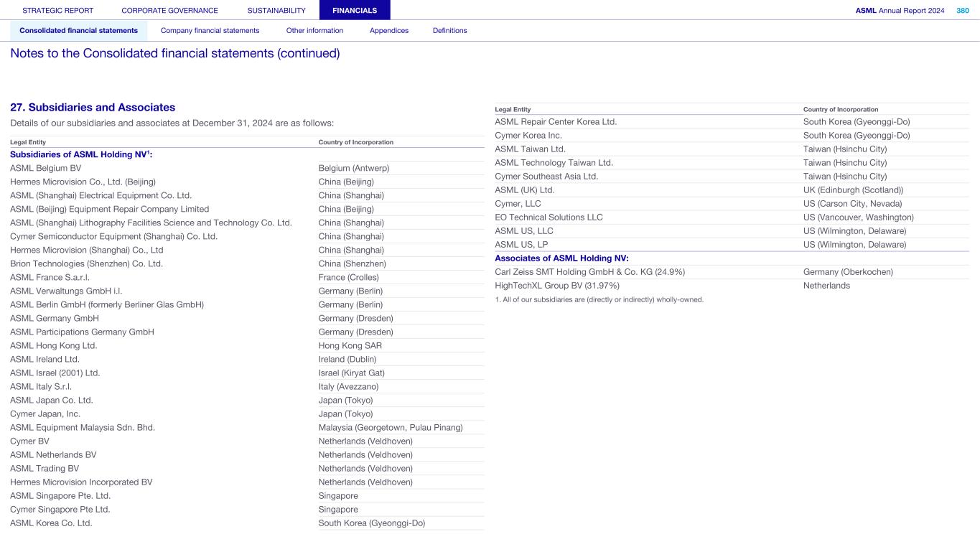Click the ASML Annual Report 2024 header
Image resolution: width=980 pixels, height=552 pixels.
click(900, 11)
